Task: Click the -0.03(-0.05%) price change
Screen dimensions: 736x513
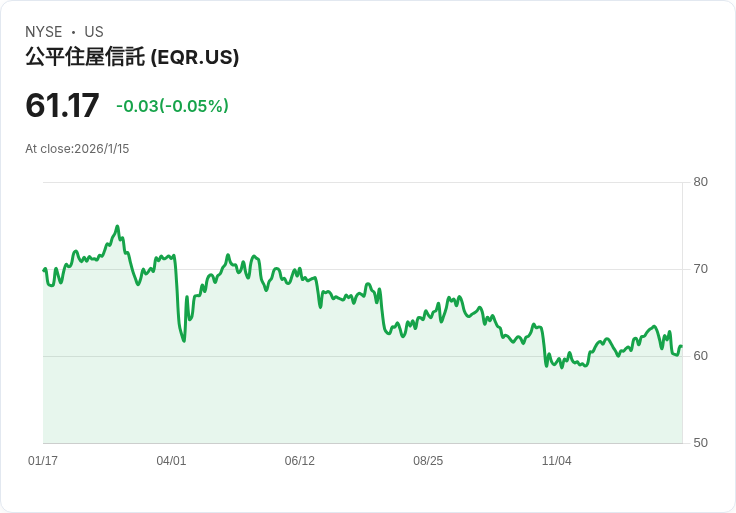Action: click(x=172, y=106)
